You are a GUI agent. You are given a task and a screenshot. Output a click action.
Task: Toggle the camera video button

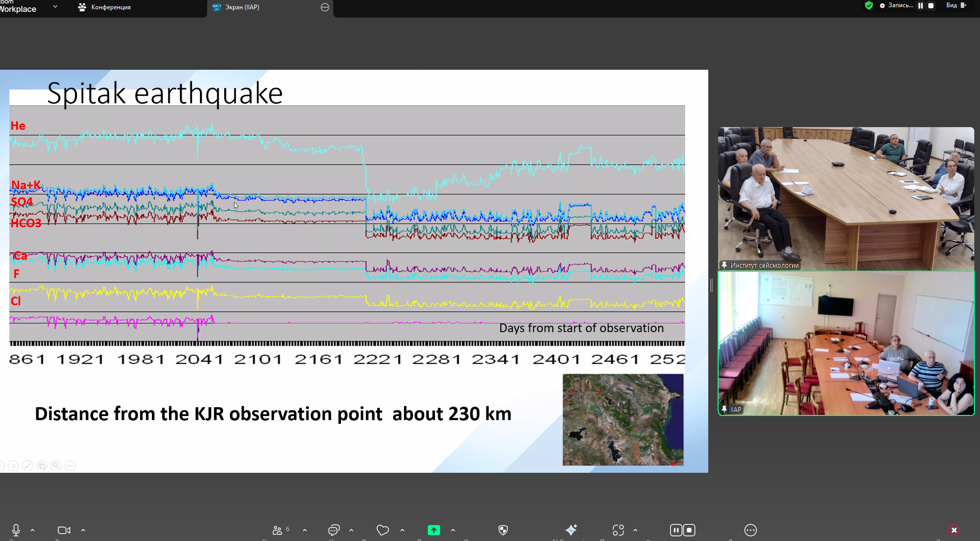point(64,530)
